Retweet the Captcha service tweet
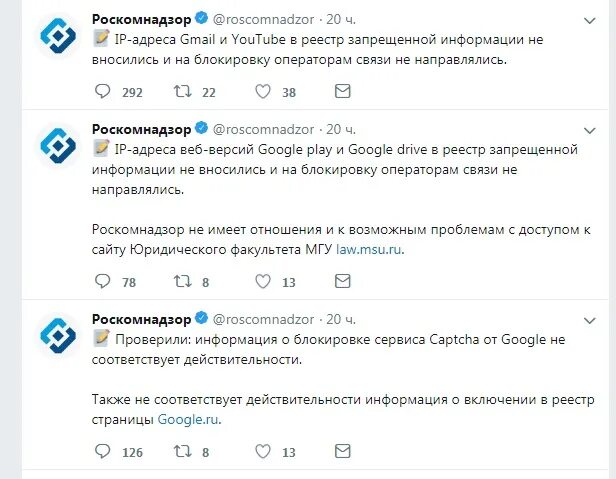The height and width of the screenshot is (479, 616). click(x=183, y=451)
